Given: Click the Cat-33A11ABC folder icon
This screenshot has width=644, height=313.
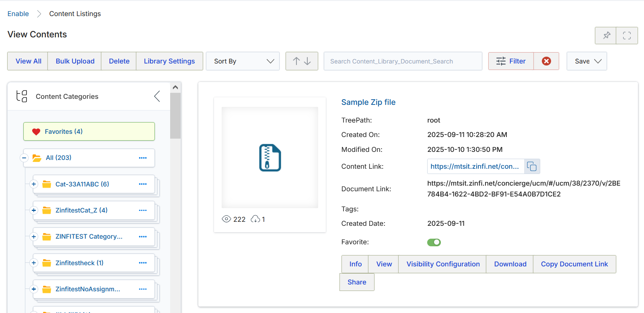Looking at the screenshot, I should (x=47, y=184).
